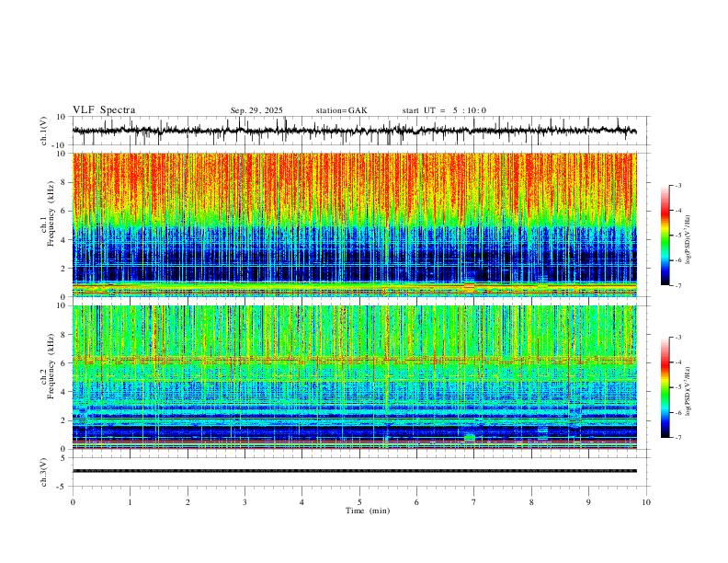728x563 pixels.
Task: Click the "8" kHz tick on ch.2 frequency axis
Action: [64, 335]
